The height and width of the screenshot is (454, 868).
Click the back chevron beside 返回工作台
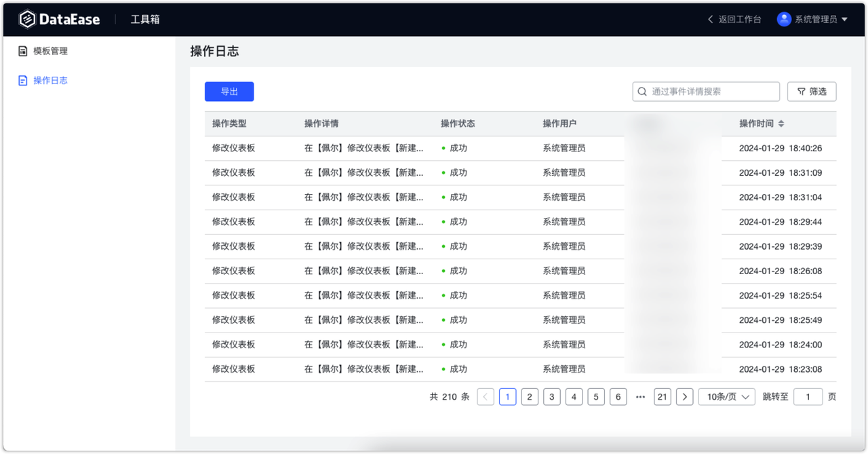click(710, 19)
